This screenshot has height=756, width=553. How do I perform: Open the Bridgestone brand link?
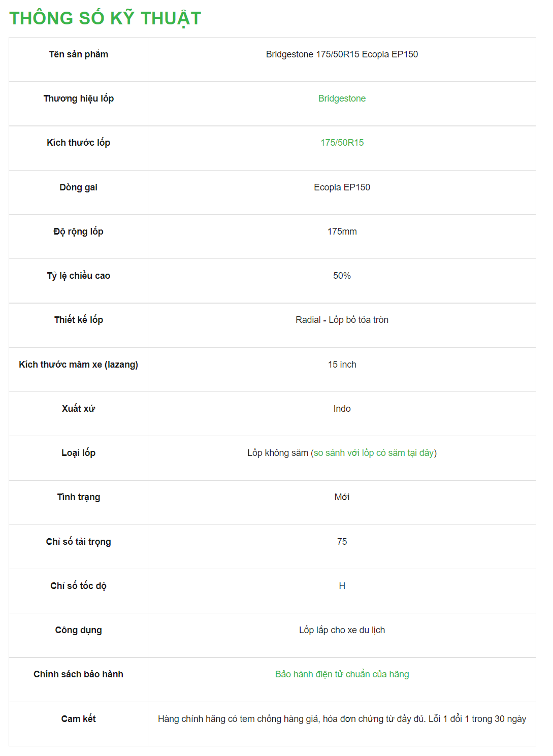342,98
